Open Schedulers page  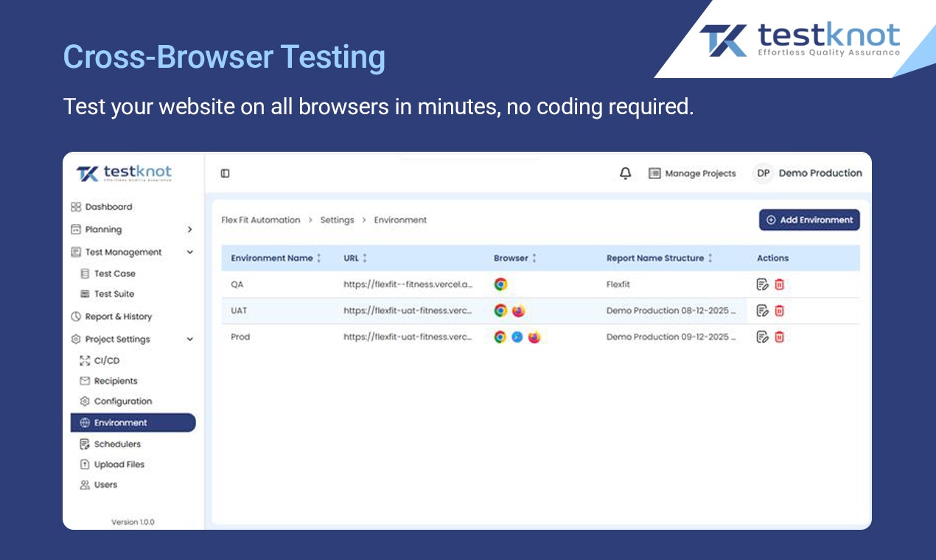[x=110, y=444]
